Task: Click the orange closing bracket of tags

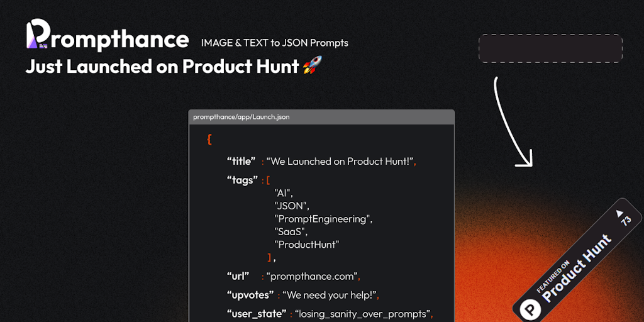Action: [270, 257]
